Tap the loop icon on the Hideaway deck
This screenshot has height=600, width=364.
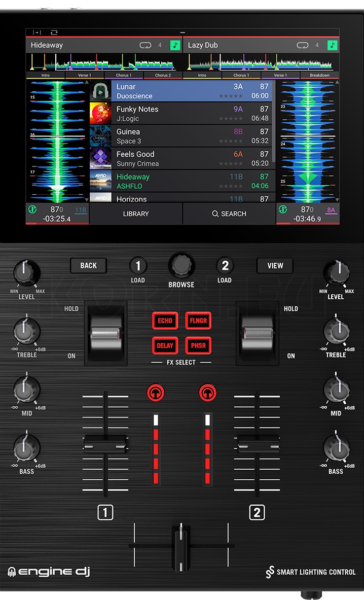[x=145, y=45]
